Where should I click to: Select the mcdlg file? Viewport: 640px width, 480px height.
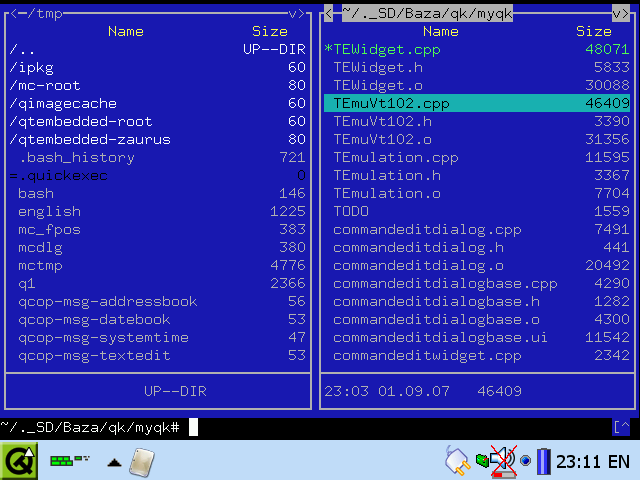(158, 247)
